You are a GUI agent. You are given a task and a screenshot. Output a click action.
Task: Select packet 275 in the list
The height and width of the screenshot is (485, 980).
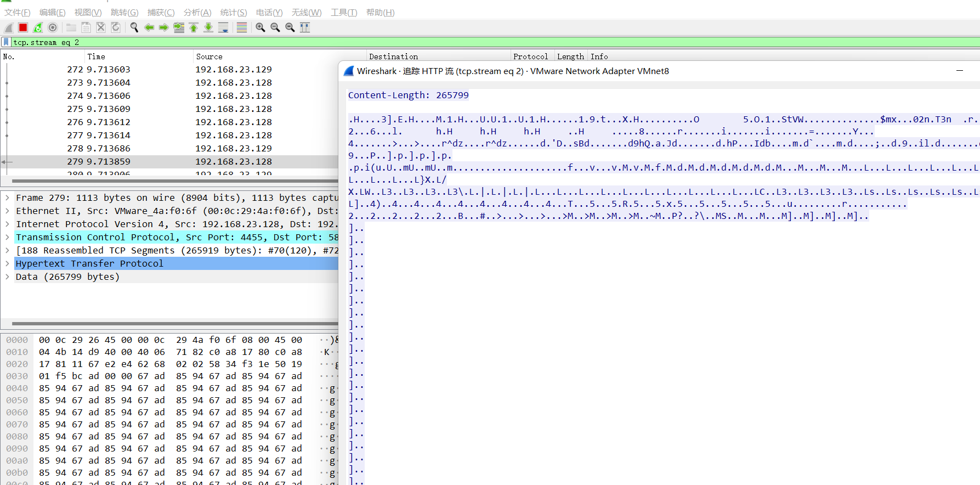coord(170,109)
